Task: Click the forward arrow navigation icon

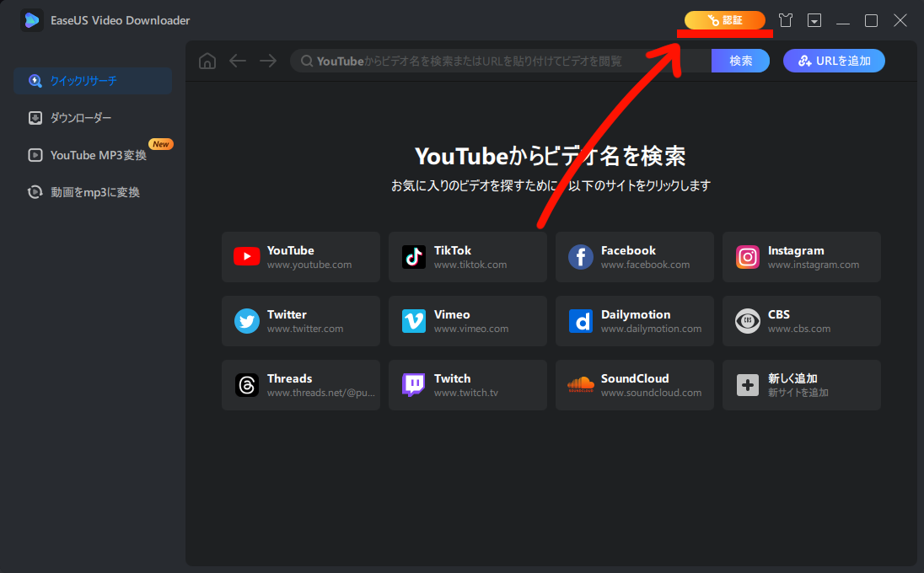Action: pos(268,61)
